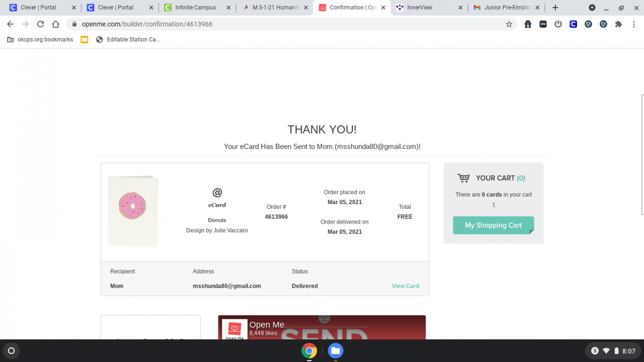Bookmark this page with star icon
644x362 pixels.
(x=509, y=24)
